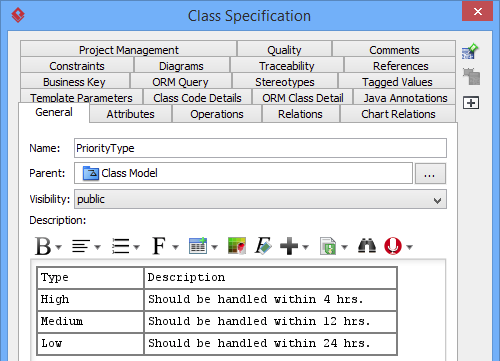Open the color palette icon
This screenshot has width=500, height=361.
click(x=237, y=246)
